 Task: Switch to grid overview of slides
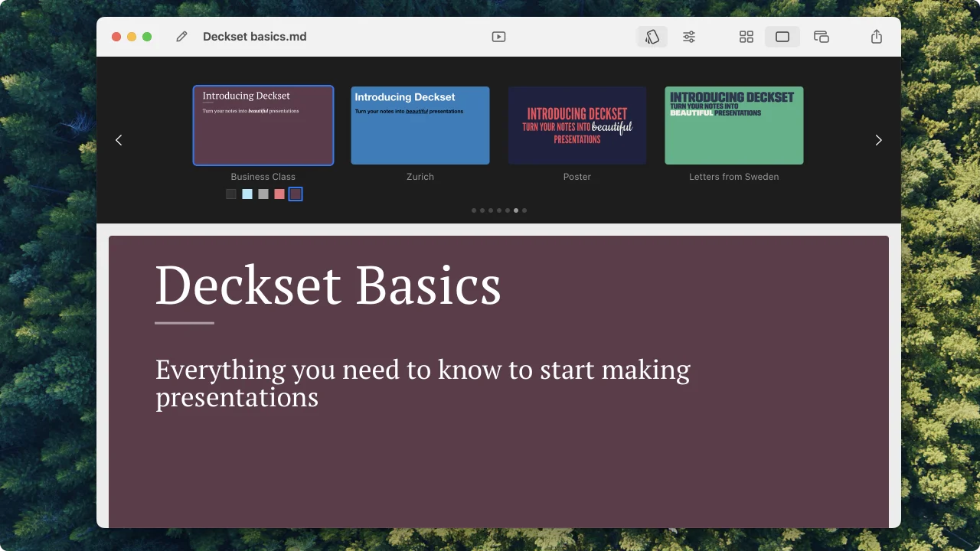(x=746, y=37)
